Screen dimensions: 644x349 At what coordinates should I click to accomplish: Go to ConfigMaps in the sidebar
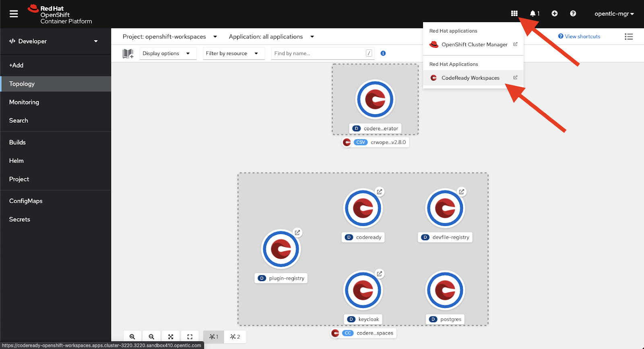point(56,201)
